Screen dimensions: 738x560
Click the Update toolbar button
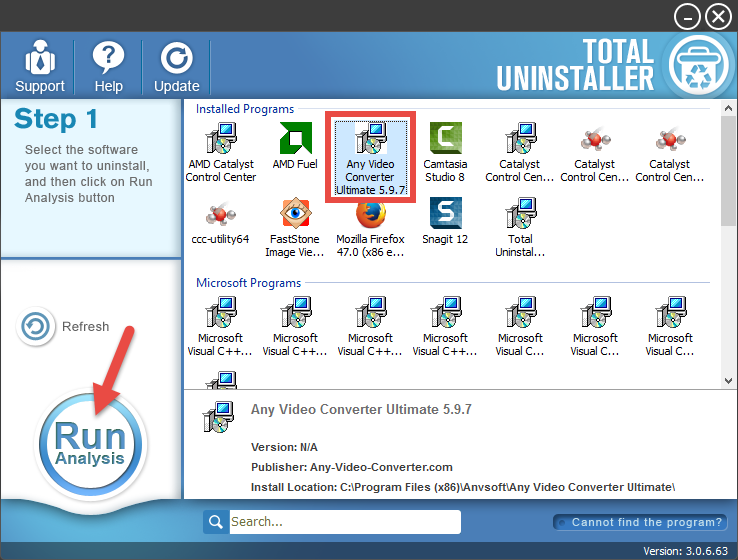coord(176,66)
